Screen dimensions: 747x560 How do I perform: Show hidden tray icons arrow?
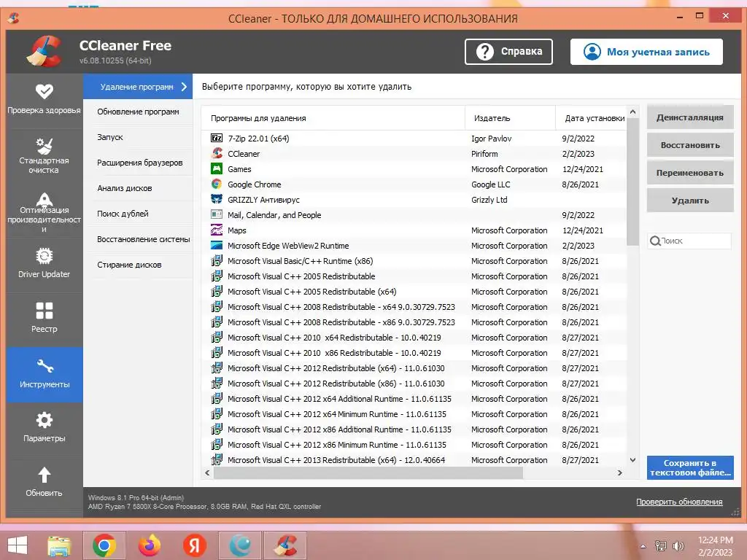(643, 546)
